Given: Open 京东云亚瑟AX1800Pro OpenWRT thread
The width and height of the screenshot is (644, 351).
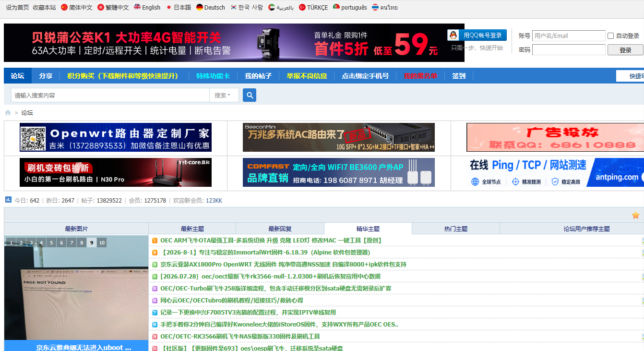Looking at the screenshot, I should 283,265.
